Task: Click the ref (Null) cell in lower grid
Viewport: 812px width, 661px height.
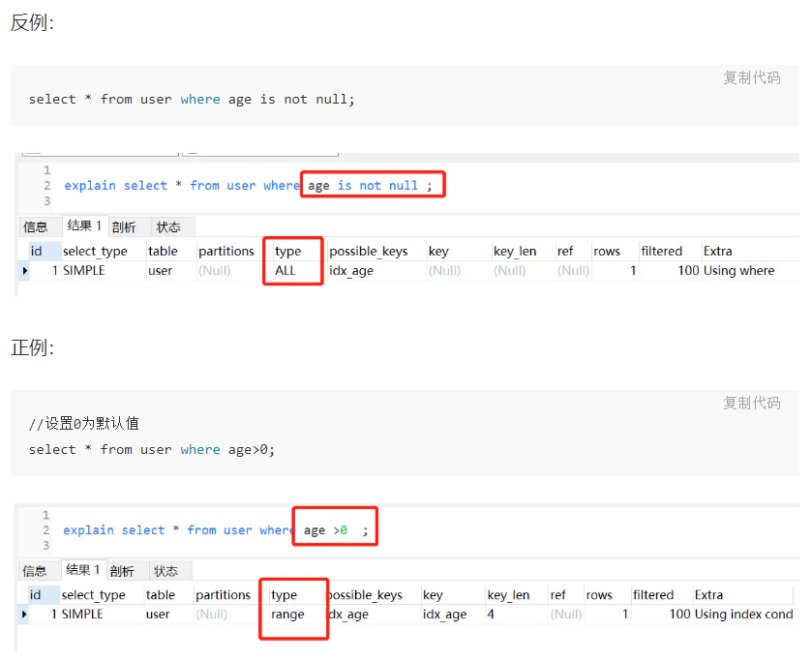Action: (566, 615)
